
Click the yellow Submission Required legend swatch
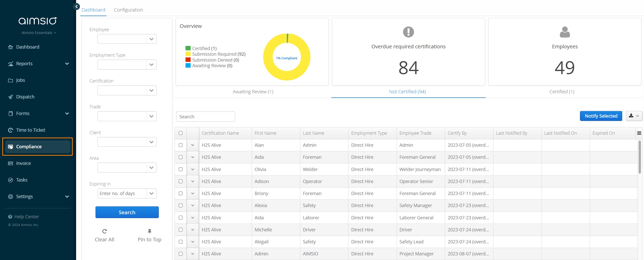(x=188, y=54)
